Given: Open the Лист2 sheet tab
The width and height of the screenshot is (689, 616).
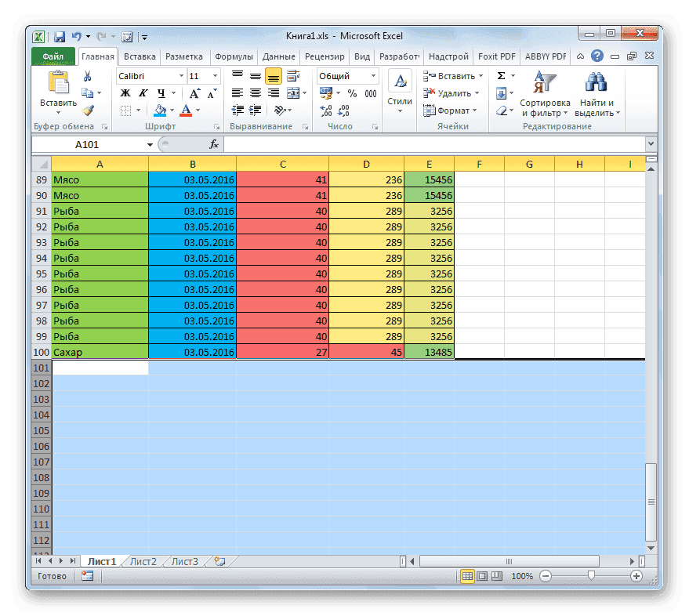Looking at the screenshot, I should pyautogui.click(x=145, y=560).
